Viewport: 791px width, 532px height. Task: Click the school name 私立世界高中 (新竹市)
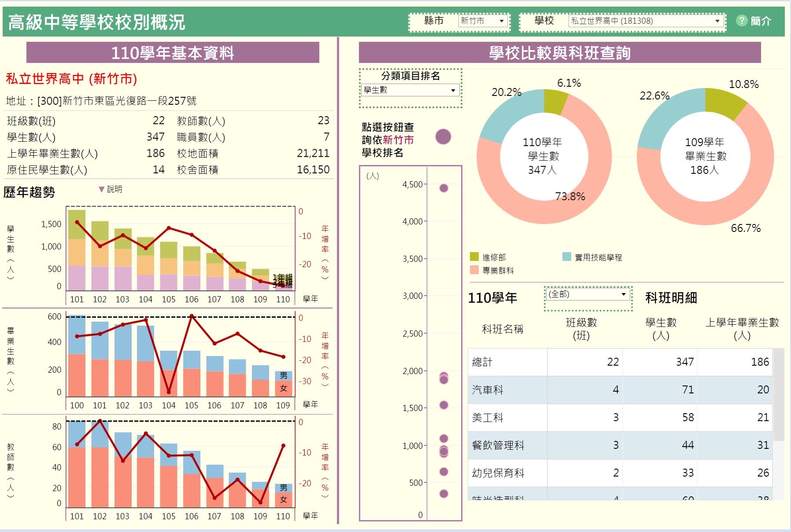click(71, 79)
